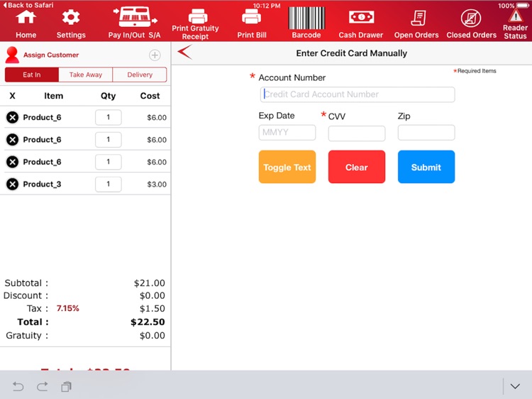Open the Cash Drawer
Viewport: 532px width, 399px height.
tap(361, 17)
